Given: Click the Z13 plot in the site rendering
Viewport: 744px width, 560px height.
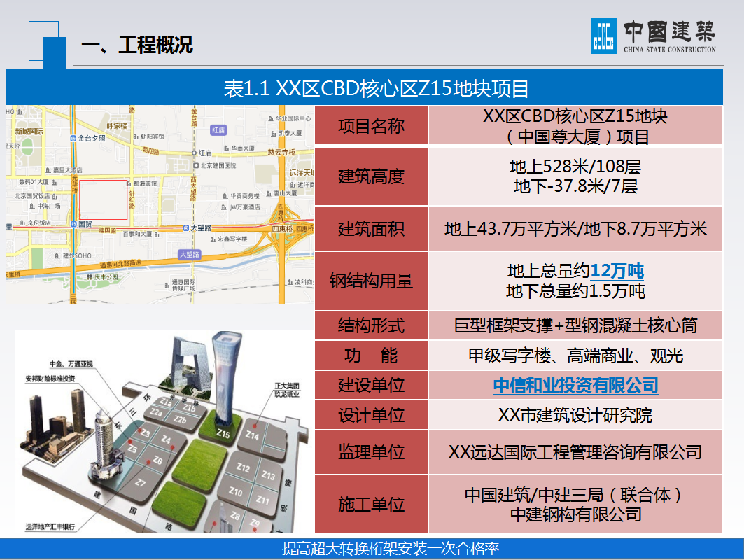Looking at the screenshot, I should tap(268, 475).
